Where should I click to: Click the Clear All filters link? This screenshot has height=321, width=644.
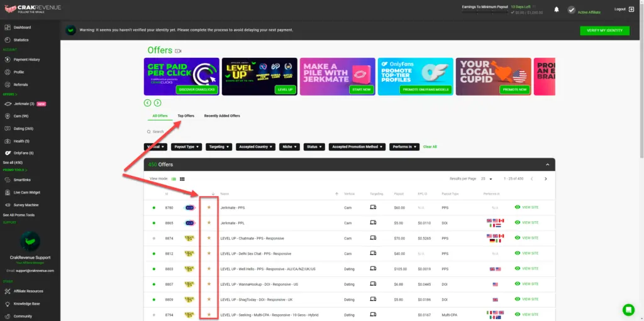click(x=430, y=147)
